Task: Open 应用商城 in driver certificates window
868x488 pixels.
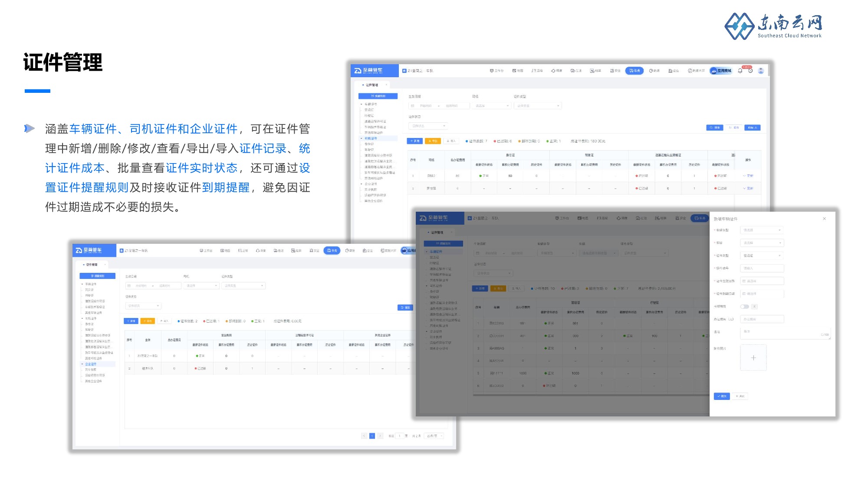Action: tap(721, 71)
